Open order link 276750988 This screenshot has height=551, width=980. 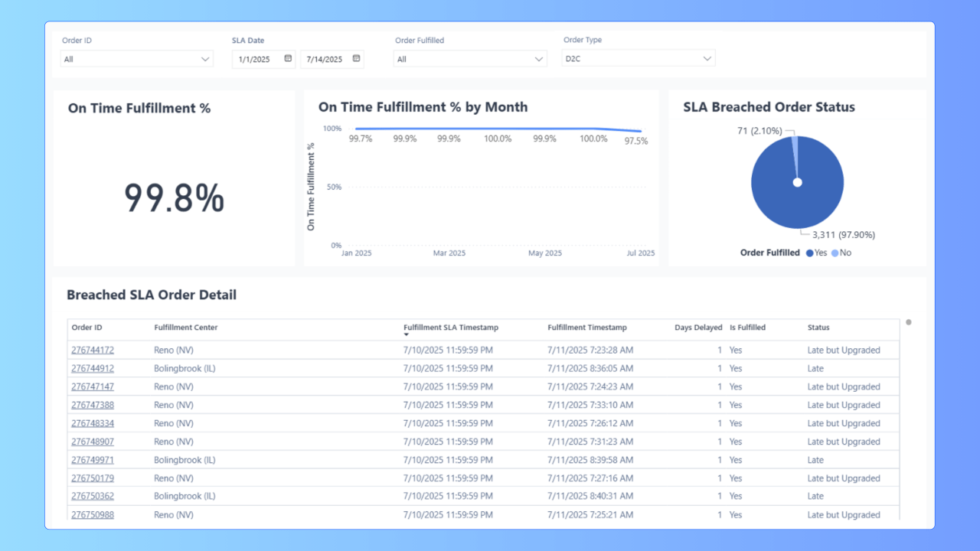coord(93,515)
